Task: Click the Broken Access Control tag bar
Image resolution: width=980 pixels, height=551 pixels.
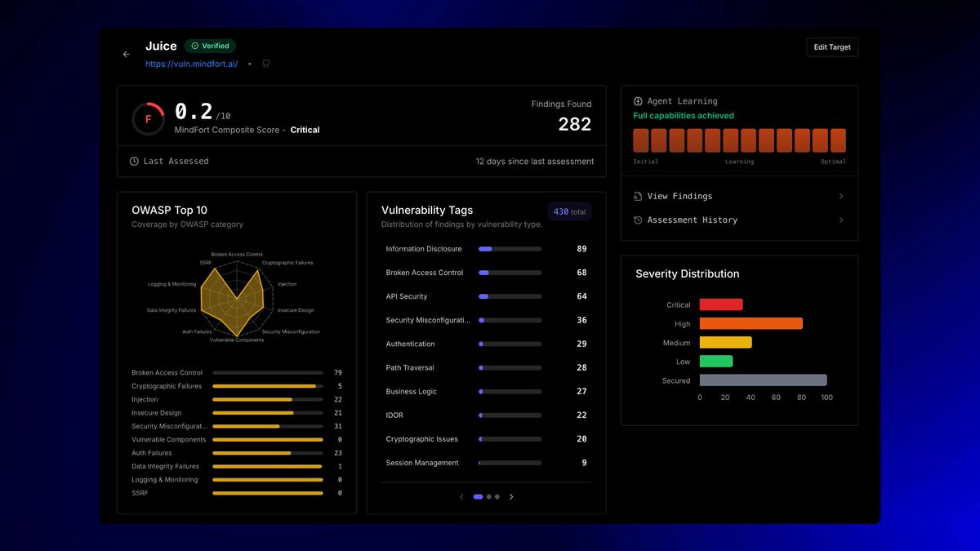Action: coord(510,273)
